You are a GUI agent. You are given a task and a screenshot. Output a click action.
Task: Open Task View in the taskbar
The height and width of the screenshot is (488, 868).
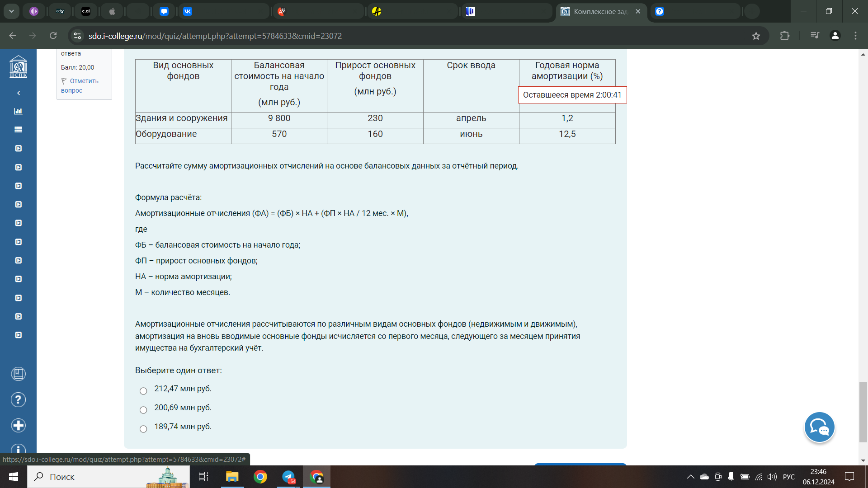click(x=203, y=477)
